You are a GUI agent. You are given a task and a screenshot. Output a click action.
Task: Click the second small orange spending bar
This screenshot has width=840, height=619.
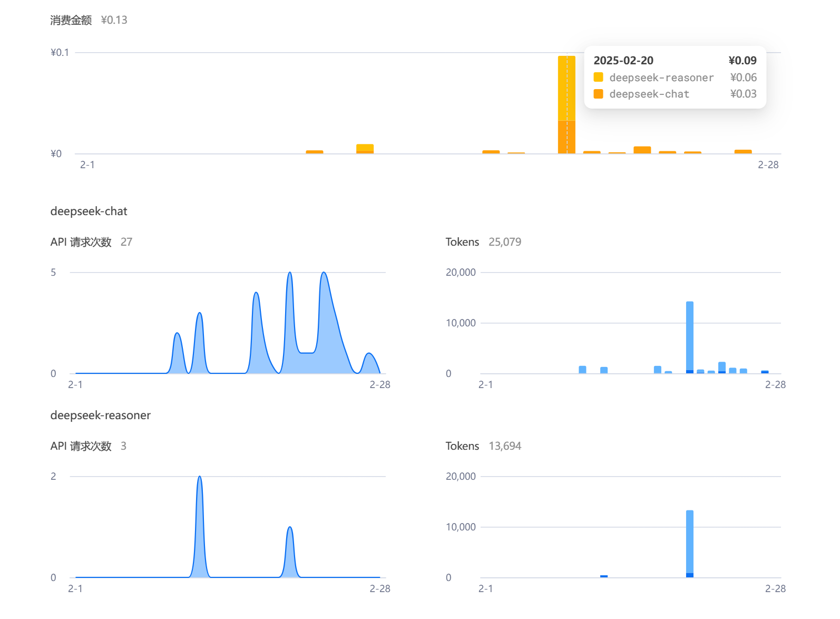point(365,149)
